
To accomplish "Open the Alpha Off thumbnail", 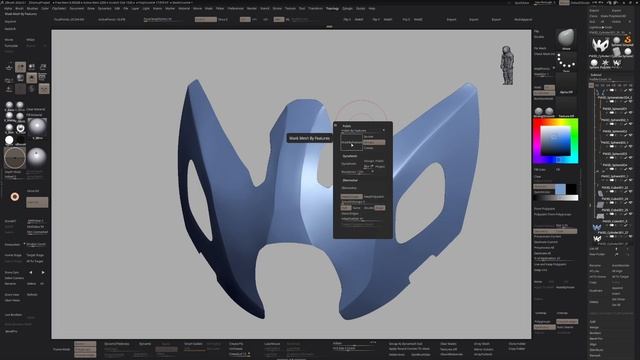I will [x=566, y=85].
